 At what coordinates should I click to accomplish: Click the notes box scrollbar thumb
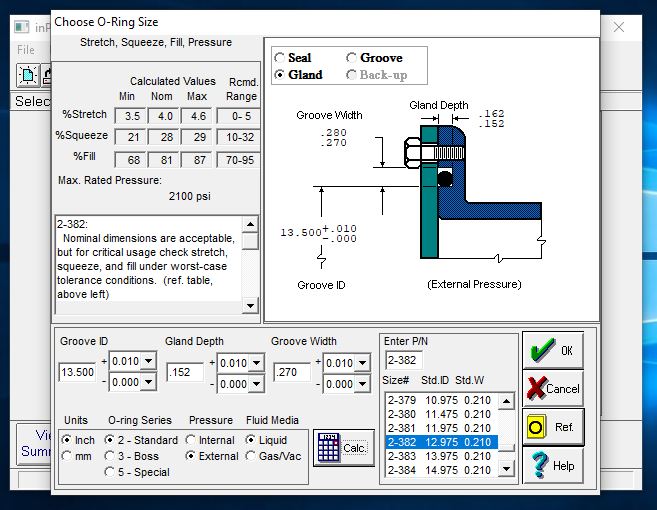[x=250, y=241]
